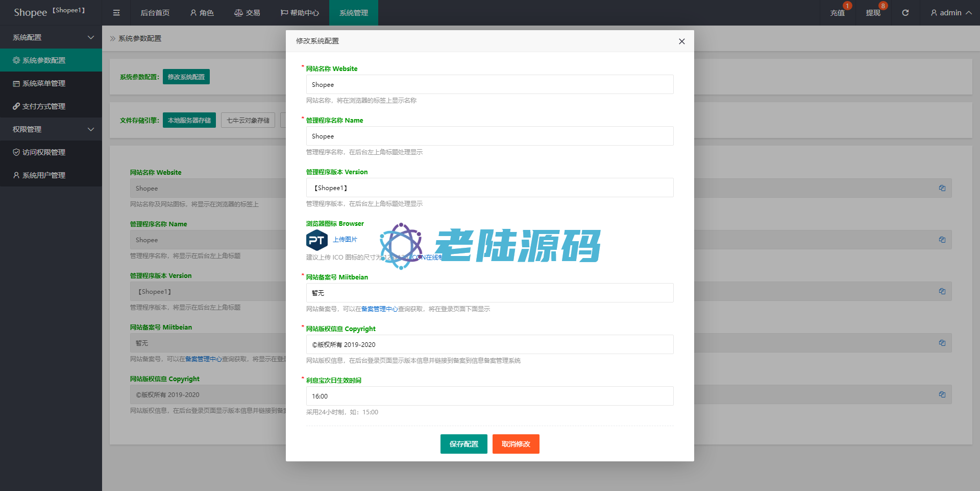The width and height of the screenshot is (980, 491).
Task: Click the PT browser icon thumbnail
Action: 317,240
